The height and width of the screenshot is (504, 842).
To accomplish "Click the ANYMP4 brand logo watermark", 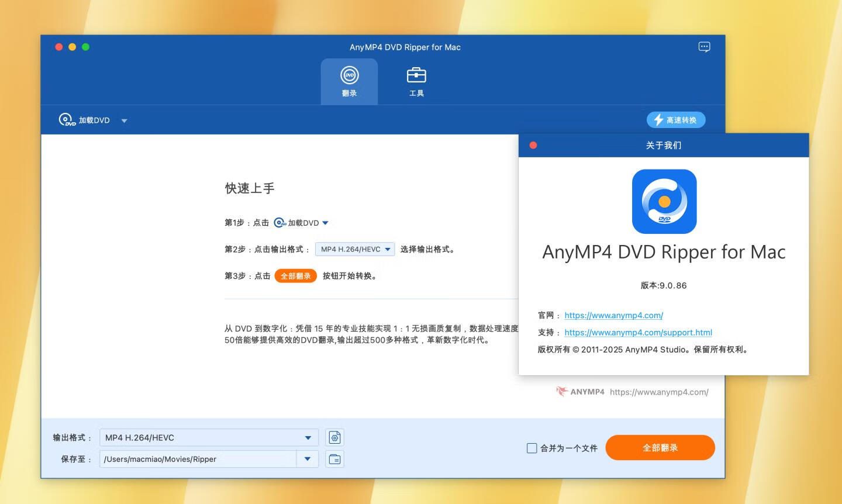I will click(580, 392).
